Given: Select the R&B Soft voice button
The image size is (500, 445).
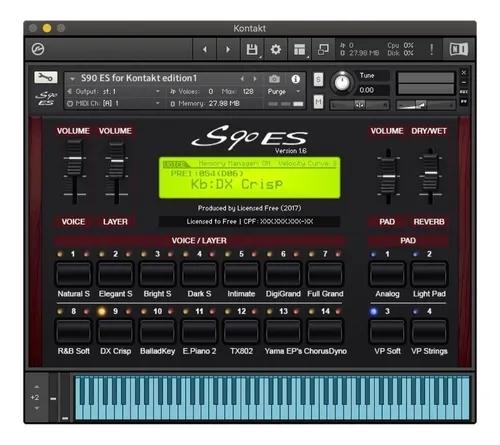Looking at the screenshot, I should (x=73, y=331).
